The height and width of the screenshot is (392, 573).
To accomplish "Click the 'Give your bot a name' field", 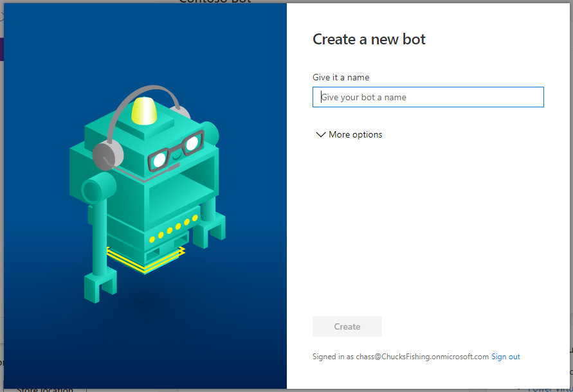I will tap(428, 97).
